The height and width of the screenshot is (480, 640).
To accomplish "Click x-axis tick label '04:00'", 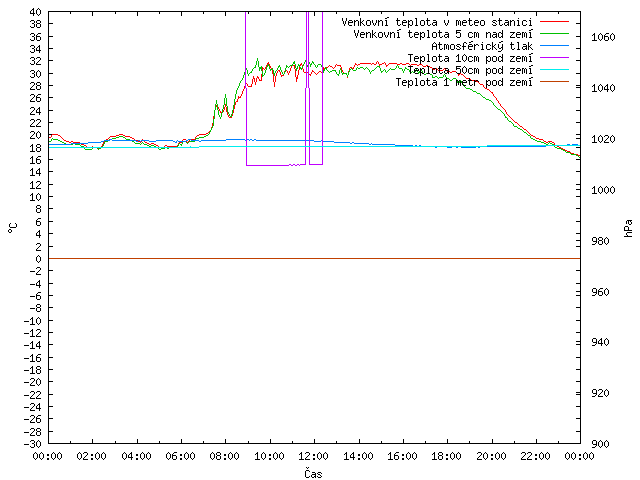I will pos(136,456).
